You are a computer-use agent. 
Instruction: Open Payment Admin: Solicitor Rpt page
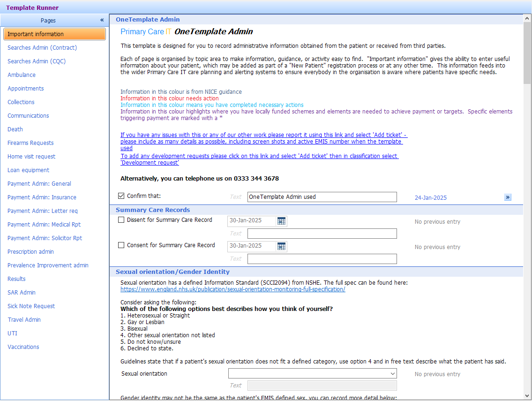45,238
